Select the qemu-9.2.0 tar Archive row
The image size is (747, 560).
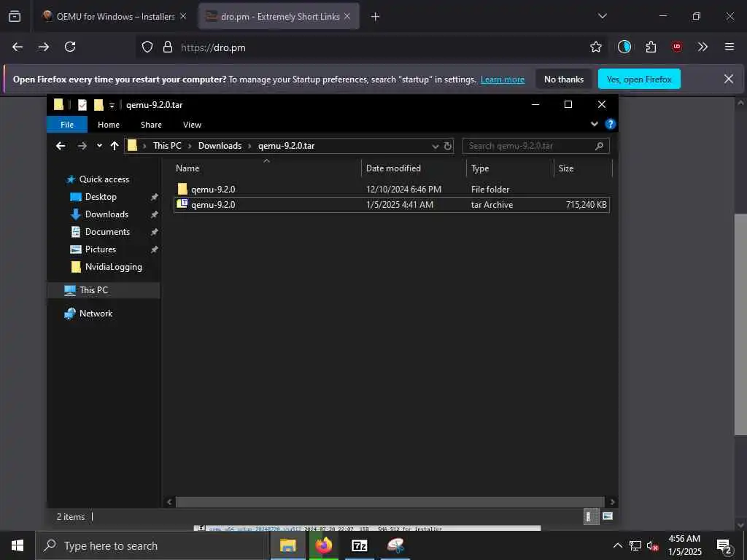392,205
